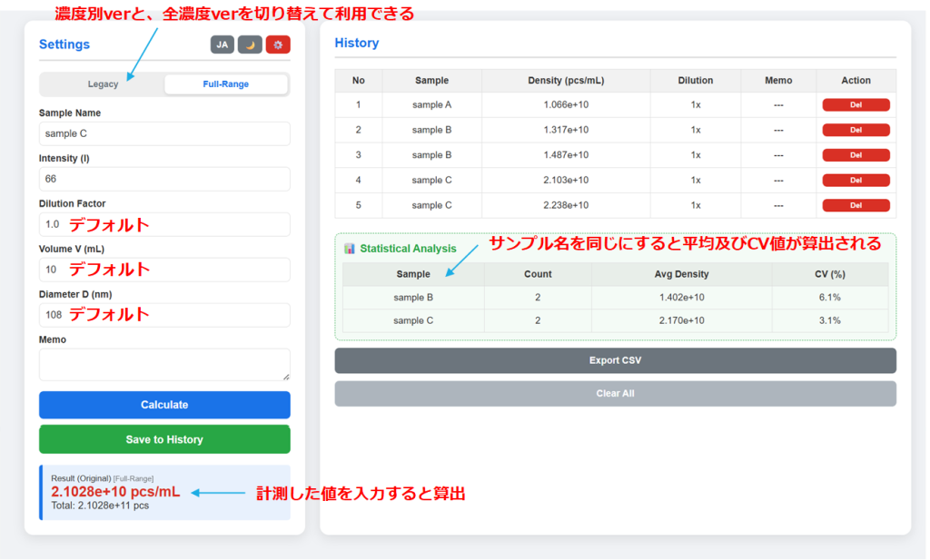Switch language with the JA button
Viewport: 930px width, 560px height.
coord(222,44)
